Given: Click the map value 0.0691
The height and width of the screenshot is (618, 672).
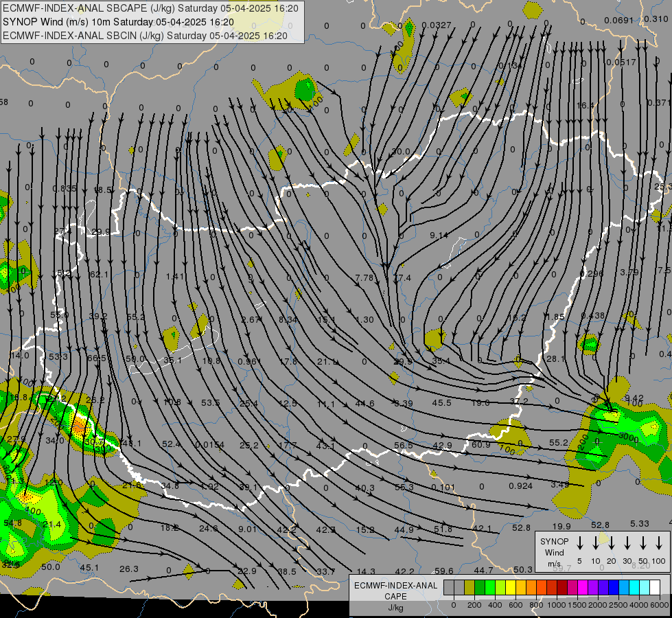Looking at the screenshot, I should pyautogui.click(x=619, y=20).
